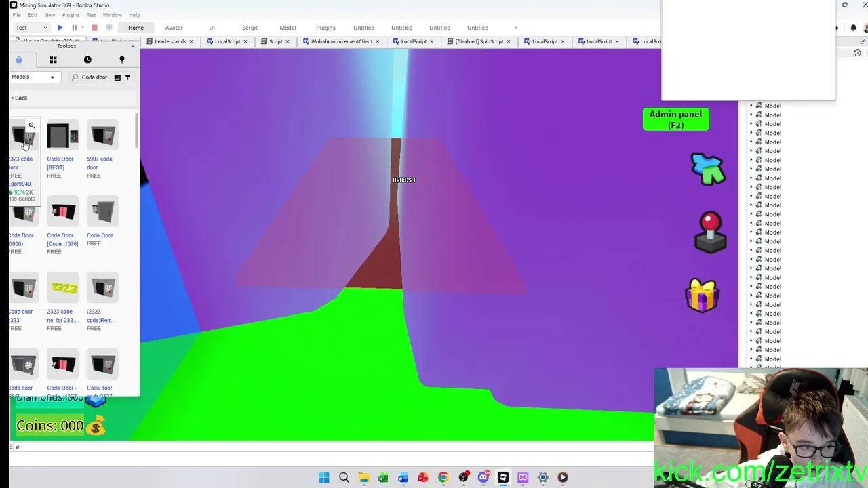
Task: Open OBS Studio from the taskbar
Action: (463, 477)
